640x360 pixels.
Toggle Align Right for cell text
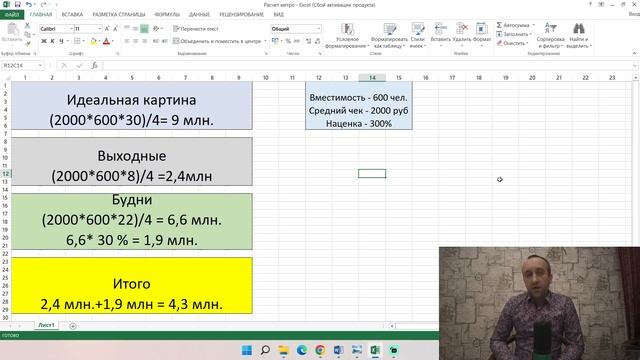(x=144, y=41)
